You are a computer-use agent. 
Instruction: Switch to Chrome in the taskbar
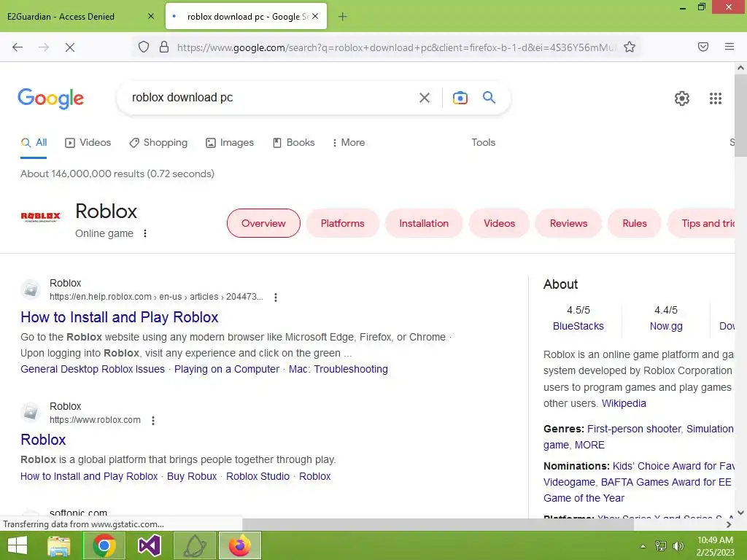pos(104,545)
